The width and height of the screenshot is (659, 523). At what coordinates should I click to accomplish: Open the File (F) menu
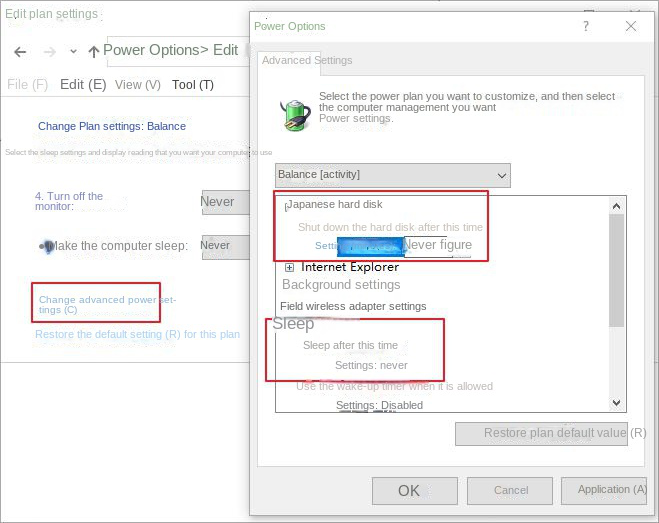(27, 85)
